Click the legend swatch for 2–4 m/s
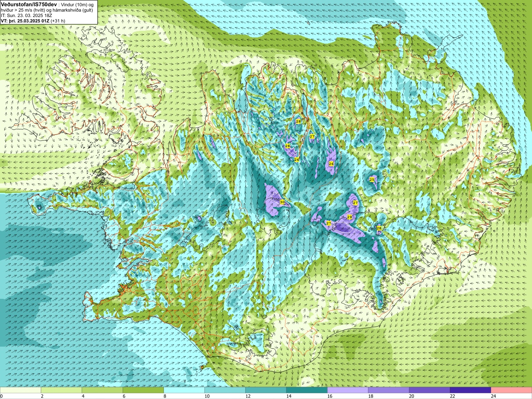The height and width of the screenshot is (399, 532). (62, 390)
